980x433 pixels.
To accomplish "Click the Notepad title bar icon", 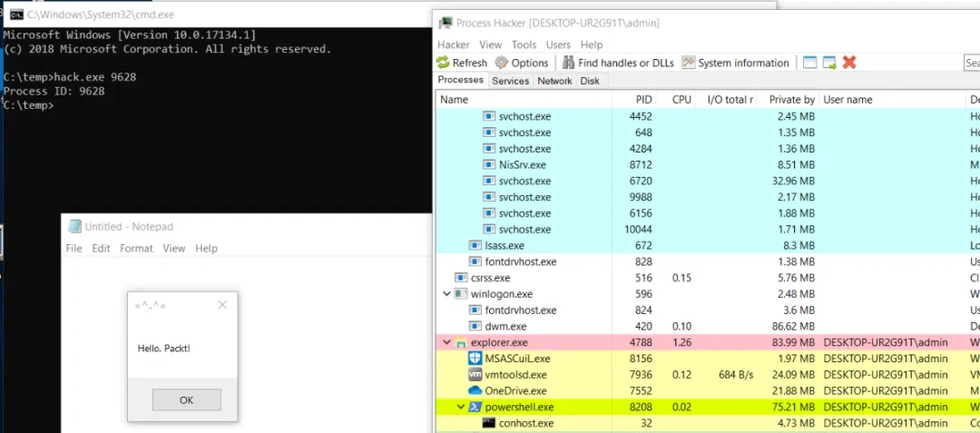I will pyautogui.click(x=75, y=226).
